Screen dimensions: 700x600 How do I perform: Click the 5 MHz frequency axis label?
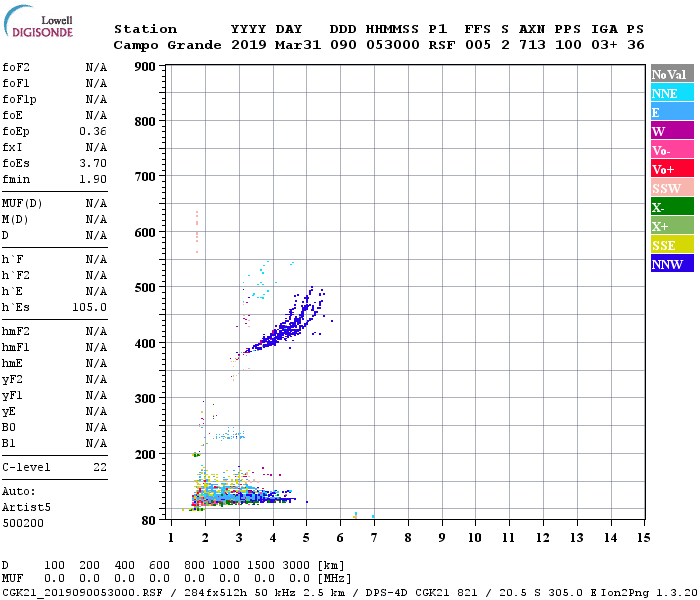pos(306,538)
